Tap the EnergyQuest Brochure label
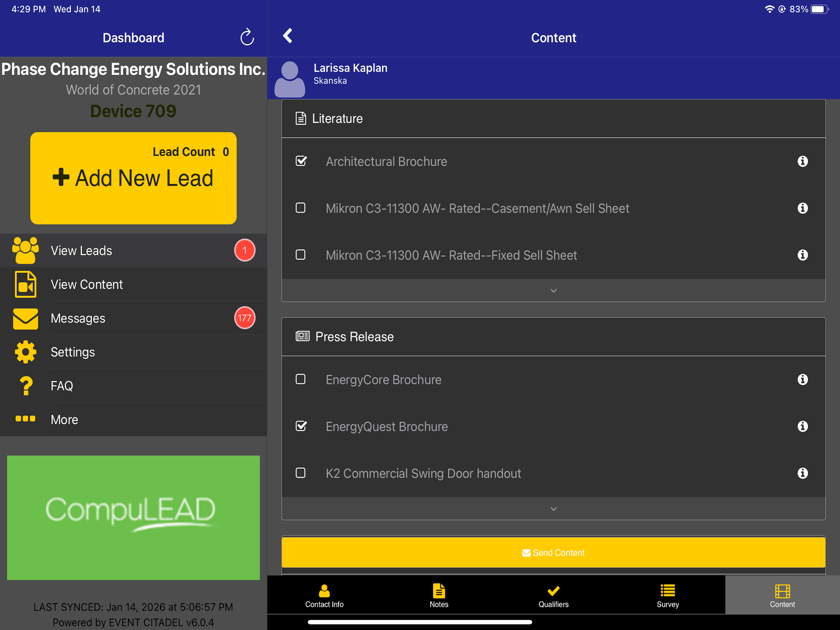This screenshot has width=840, height=630. pos(387,427)
